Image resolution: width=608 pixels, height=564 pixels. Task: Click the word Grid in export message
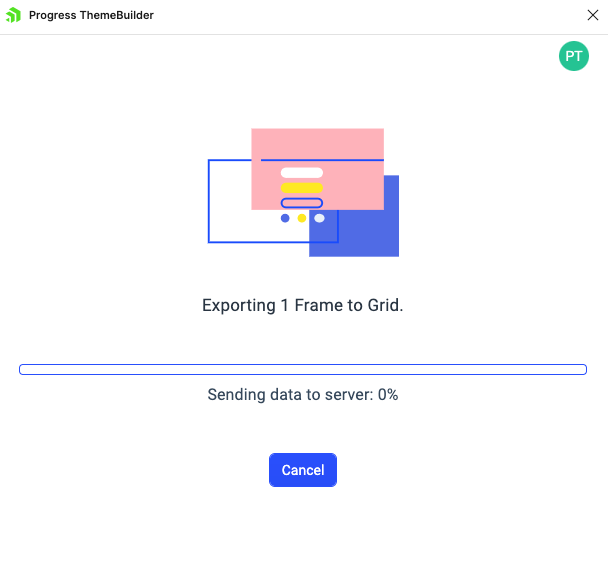click(x=385, y=305)
